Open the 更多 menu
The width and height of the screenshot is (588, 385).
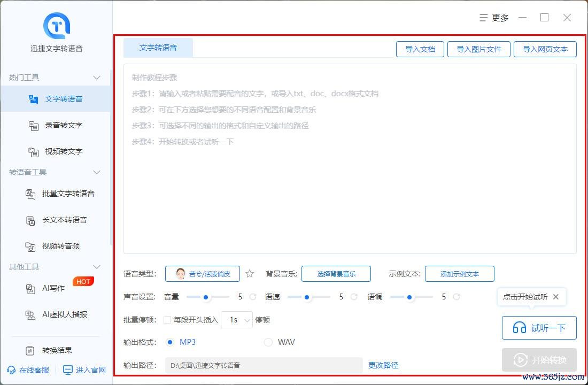click(494, 18)
